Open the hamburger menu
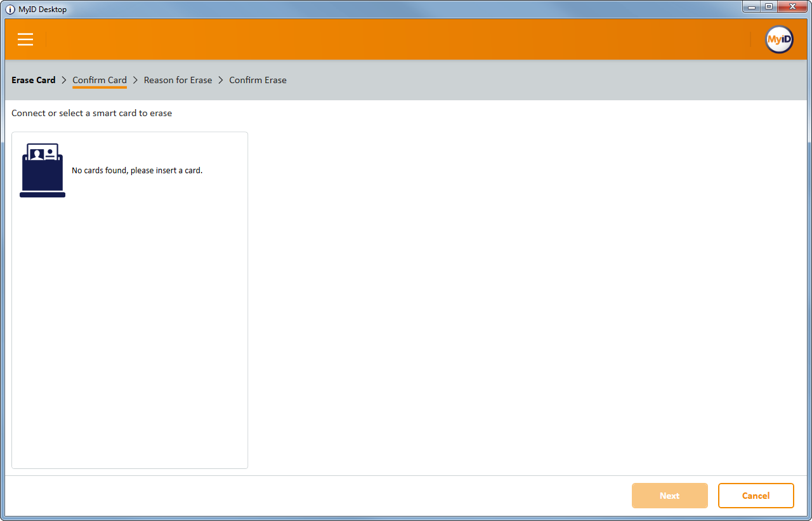Screen dimensions: 812x521 (x=25, y=39)
